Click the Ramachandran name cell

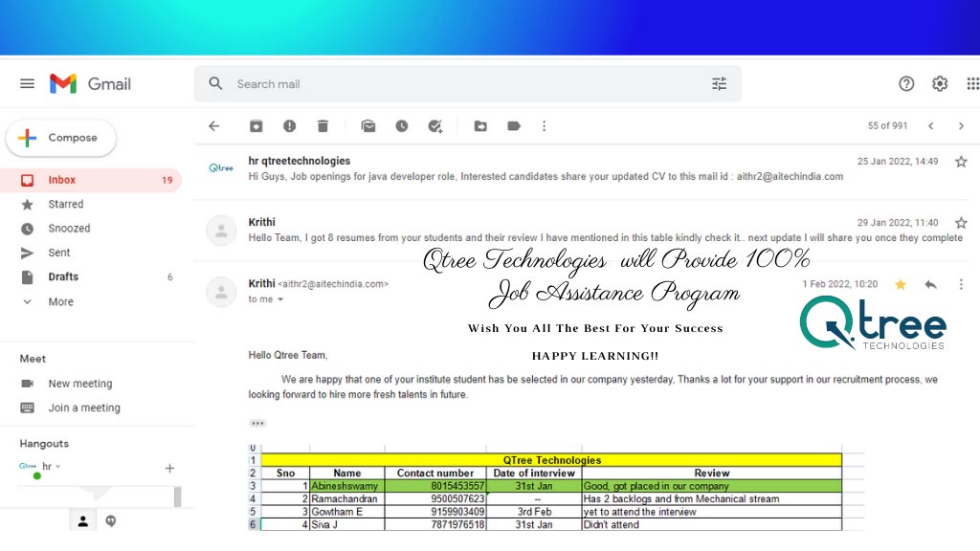pyautogui.click(x=346, y=499)
